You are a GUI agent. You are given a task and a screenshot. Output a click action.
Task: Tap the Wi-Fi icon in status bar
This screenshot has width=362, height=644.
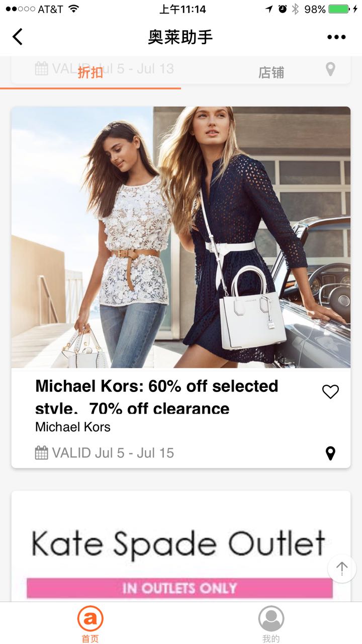click(x=73, y=9)
